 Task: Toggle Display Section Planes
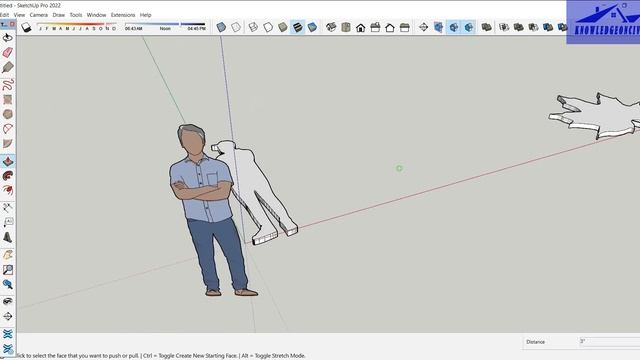438,27
